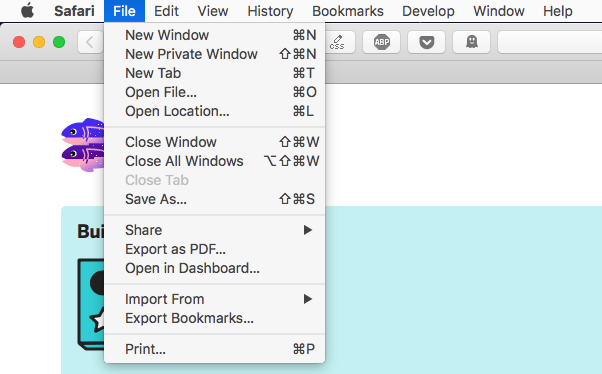Click the Pocket save toolbar icon
602x374 pixels.
click(427, 42)
